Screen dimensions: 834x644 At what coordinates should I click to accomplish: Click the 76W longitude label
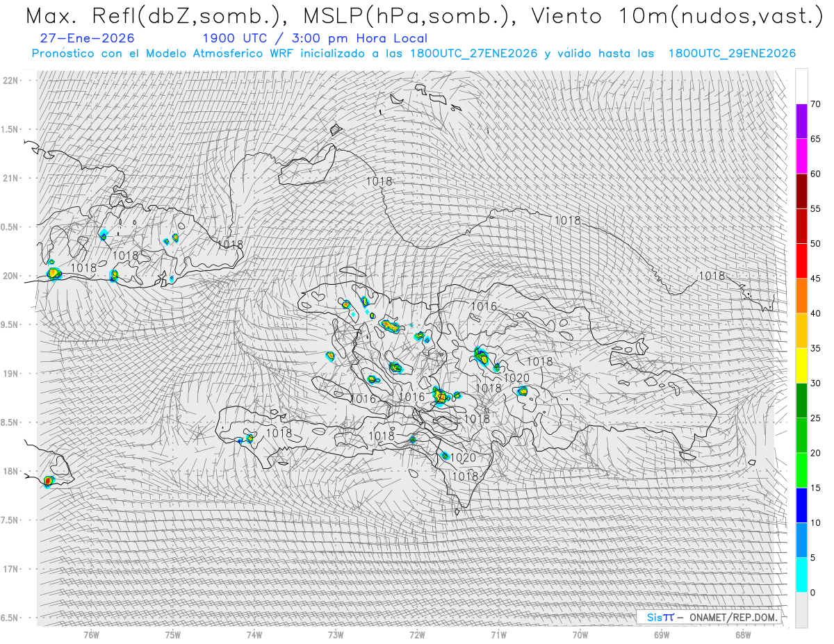(x=91, y=635)
